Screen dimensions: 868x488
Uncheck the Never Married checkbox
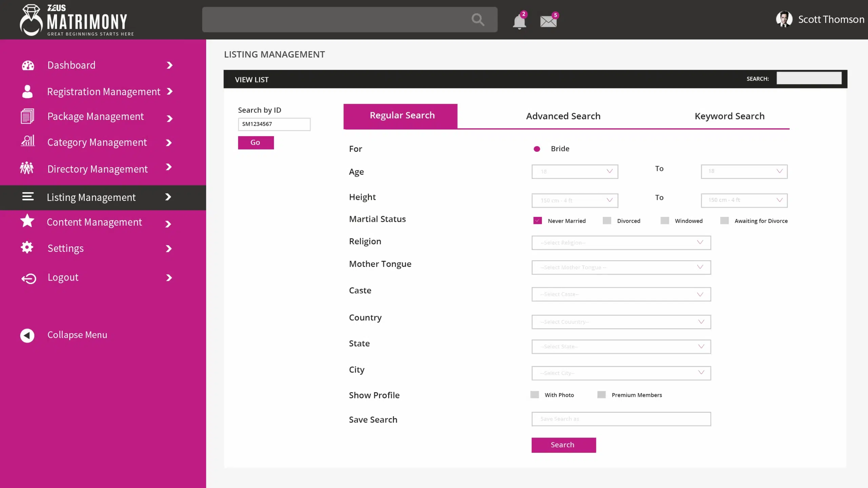tap(537, 221)
